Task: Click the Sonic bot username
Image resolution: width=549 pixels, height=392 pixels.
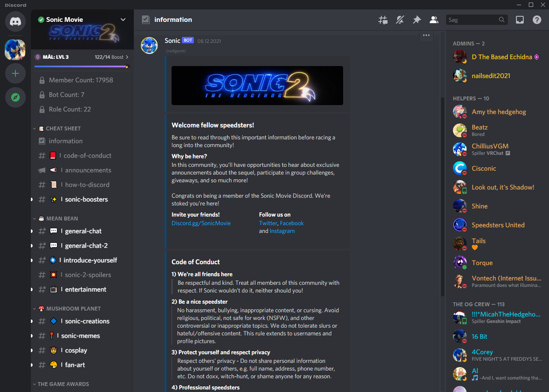Action: (x=172, y=41)
